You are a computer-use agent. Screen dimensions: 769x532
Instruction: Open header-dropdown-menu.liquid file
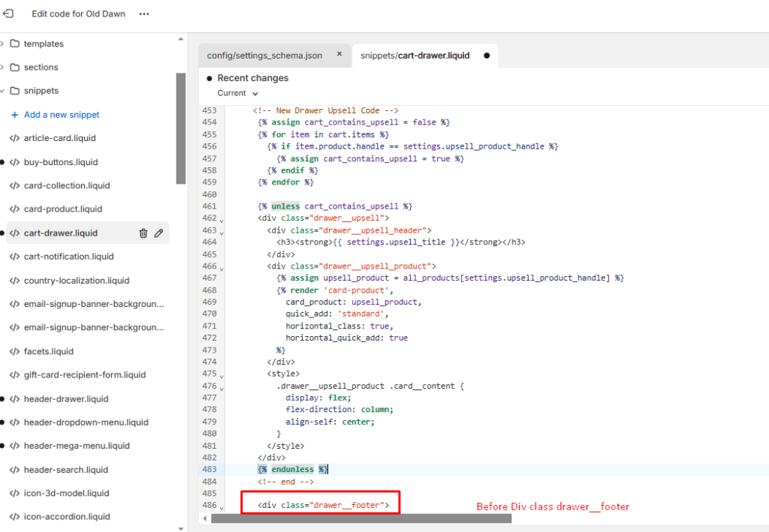coord(86,422)
